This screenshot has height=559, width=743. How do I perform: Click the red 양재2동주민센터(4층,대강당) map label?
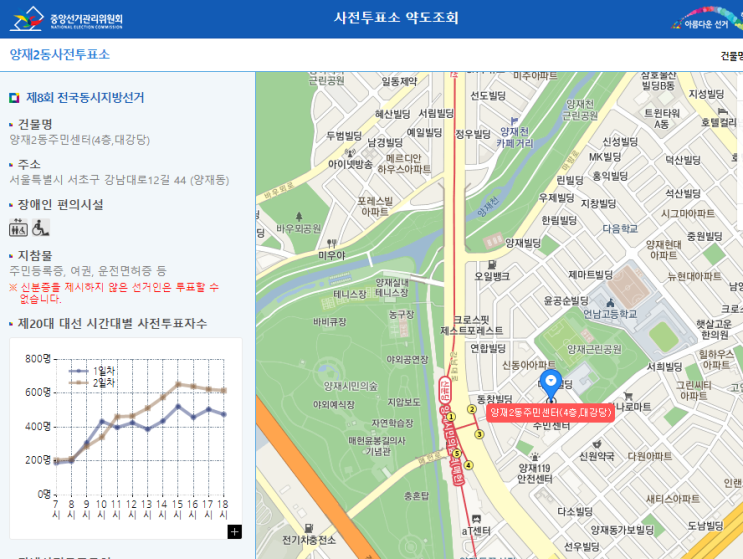[551, 413]
